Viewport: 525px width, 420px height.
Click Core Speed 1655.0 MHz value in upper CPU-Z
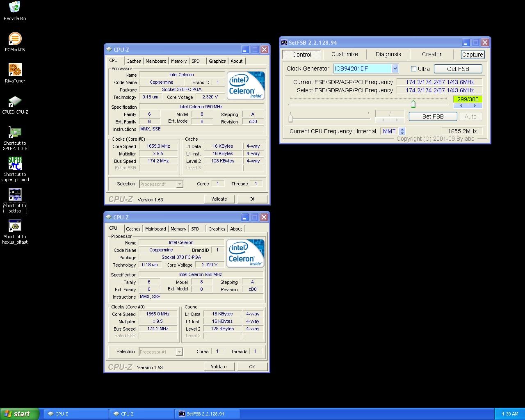pos(158,146)
